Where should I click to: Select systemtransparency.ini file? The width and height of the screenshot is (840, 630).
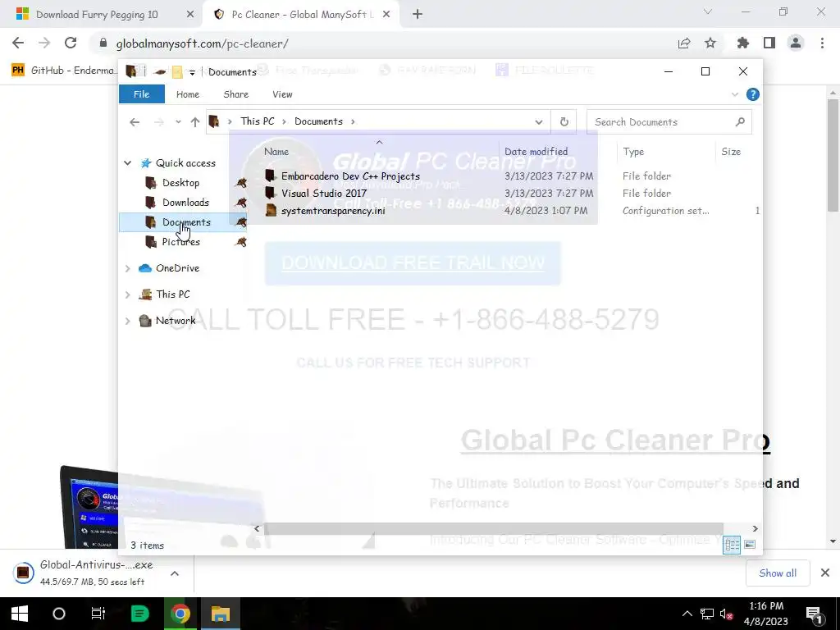(x=333, y=211)
